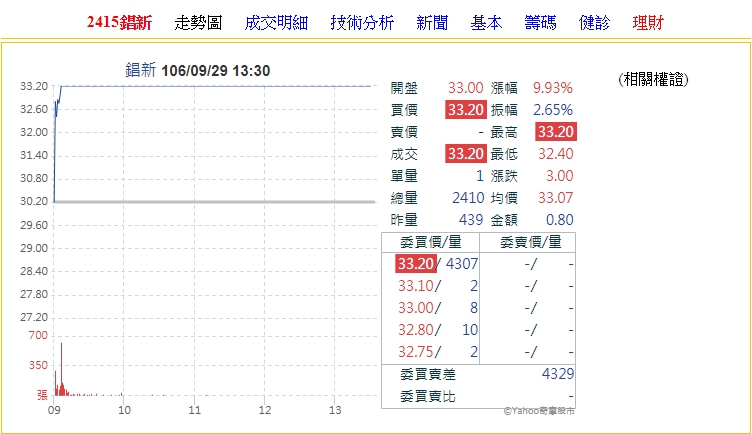Click the bid volume 4307
The width and height of the screenshot is (752, 434).
click(462, 263)
